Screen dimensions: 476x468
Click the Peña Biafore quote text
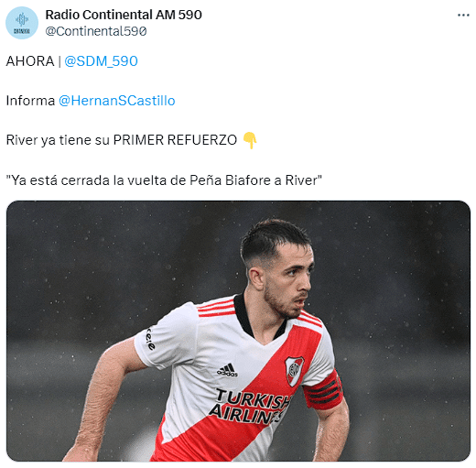(164, 180)
